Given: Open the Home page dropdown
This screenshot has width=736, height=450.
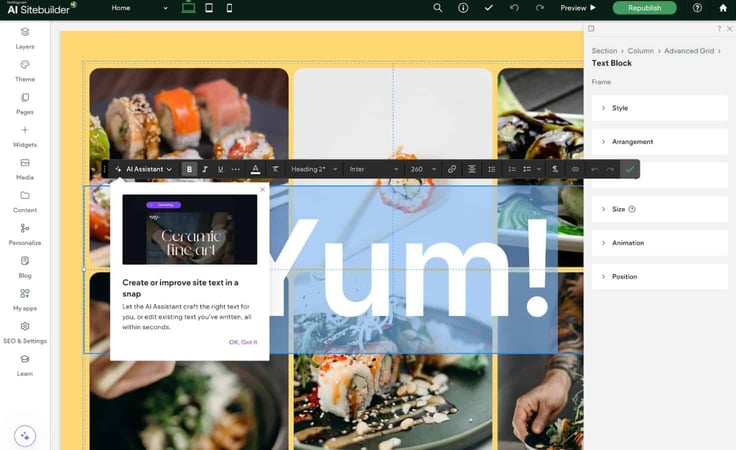Looking at the screenshot, I should pos(139,8).
